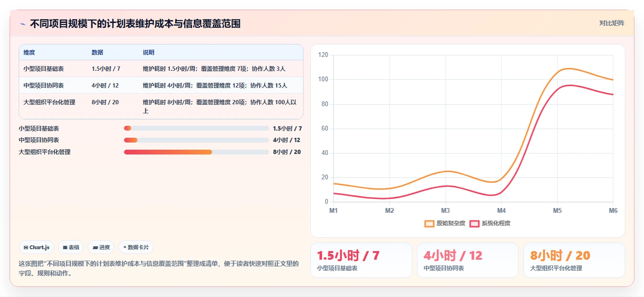644x297 pixels.
Task: Select the Chart.js tag chip
Action: 37,247
